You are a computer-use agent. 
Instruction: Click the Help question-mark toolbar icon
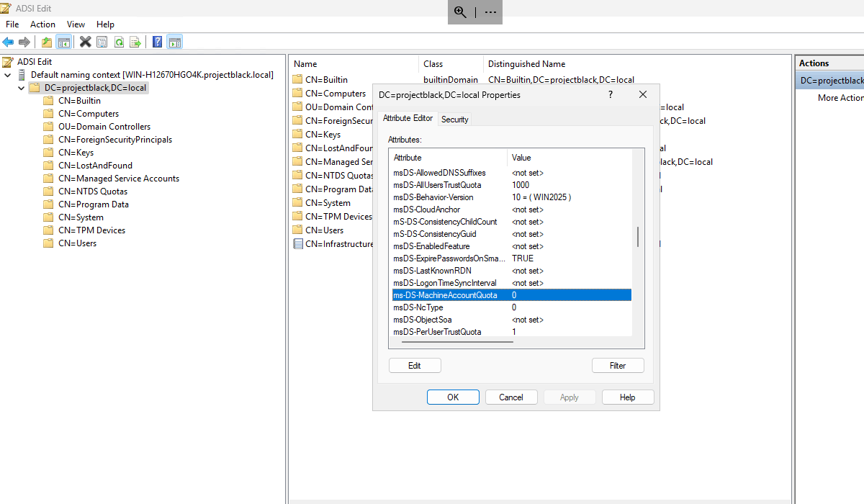(157, 41)
